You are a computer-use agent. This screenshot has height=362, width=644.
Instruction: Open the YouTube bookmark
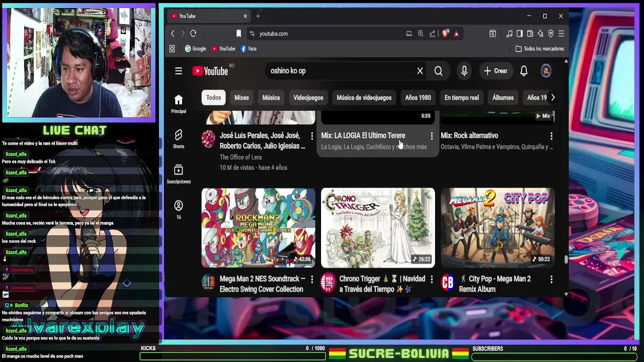click(223, 49)
